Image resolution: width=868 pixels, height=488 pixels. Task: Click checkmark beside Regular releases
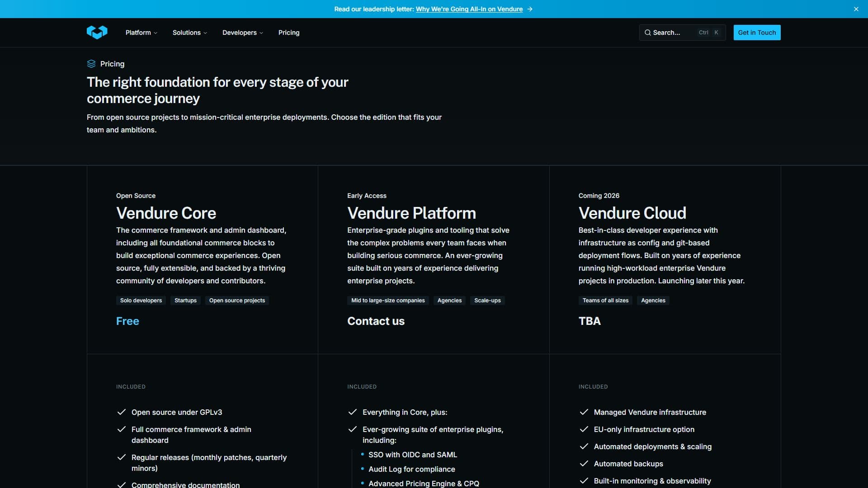[x=121, y=457]
